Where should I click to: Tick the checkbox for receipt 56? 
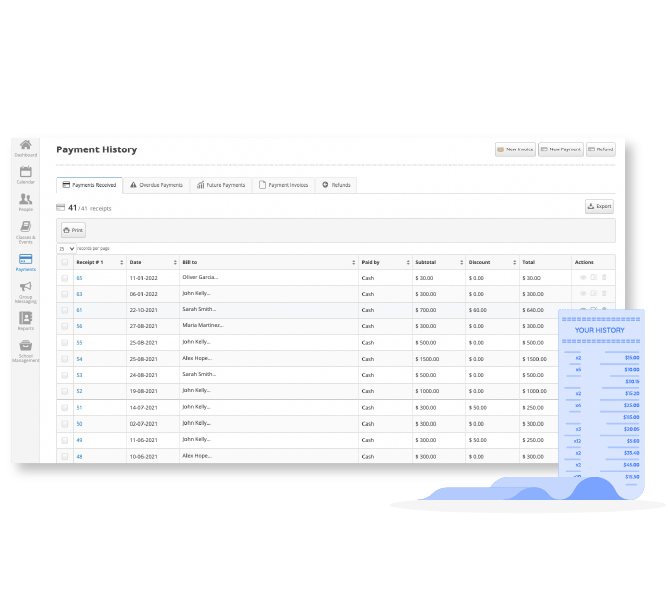click(x=65, y=326)
